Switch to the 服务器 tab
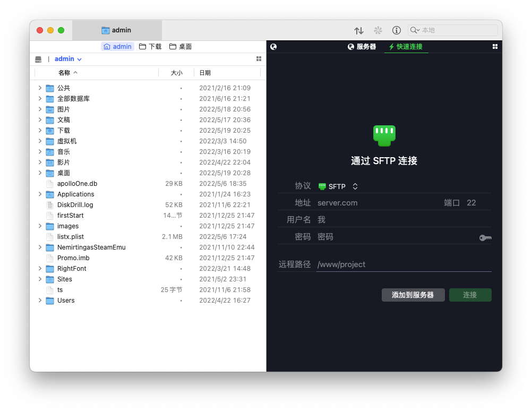The width and height of the screenshot is (532, 411). coord(362,47)
